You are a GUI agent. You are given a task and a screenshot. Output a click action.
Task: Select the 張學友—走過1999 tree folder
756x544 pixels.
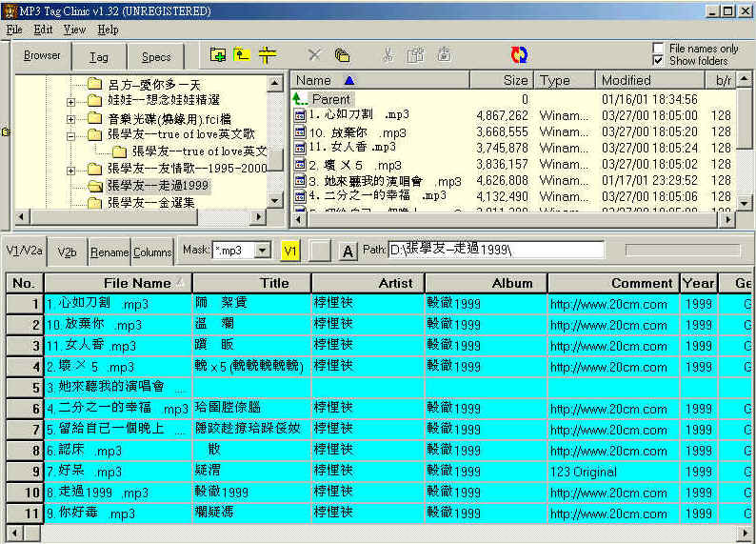tap(157, 186)
